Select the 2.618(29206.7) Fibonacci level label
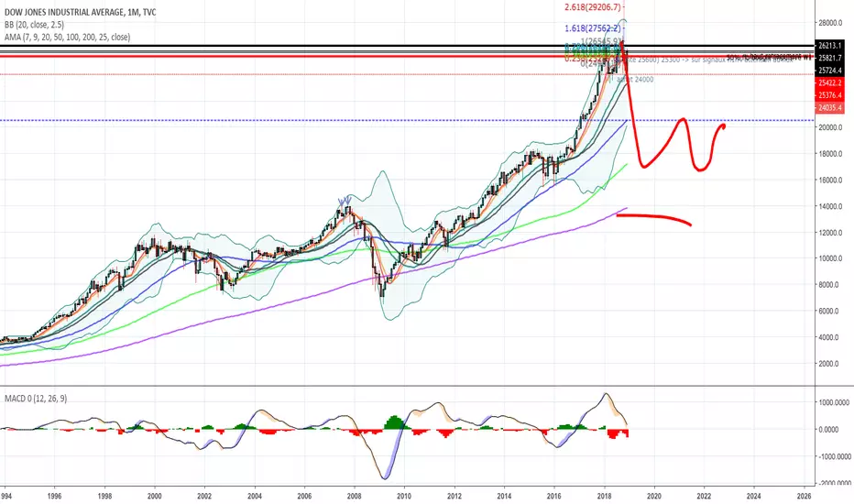Viewport: 854px width, 504px height. pos(593,7)
